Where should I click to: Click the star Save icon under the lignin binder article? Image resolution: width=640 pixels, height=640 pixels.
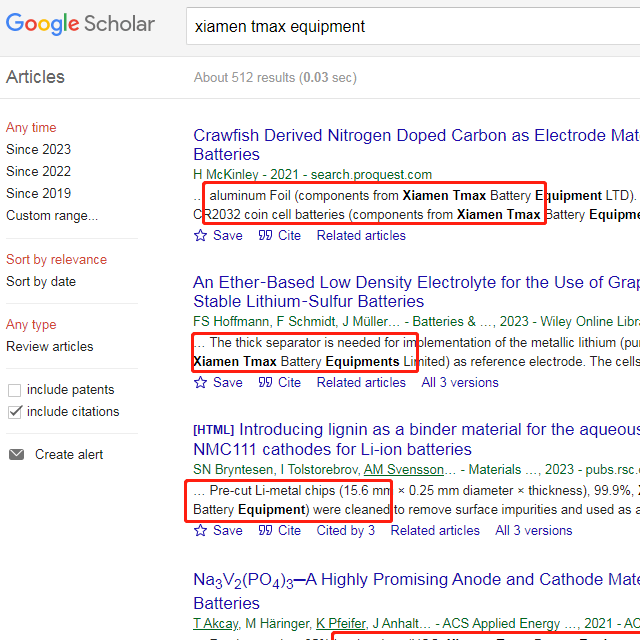tap(200, 530)
